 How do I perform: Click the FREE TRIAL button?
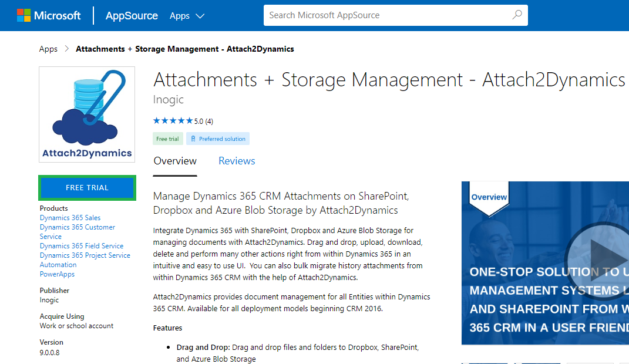click(86, 187)
